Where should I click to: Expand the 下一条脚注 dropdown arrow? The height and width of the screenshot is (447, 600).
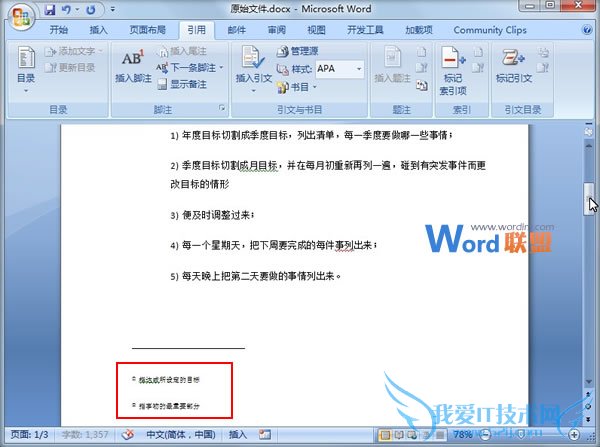(221, 68)
